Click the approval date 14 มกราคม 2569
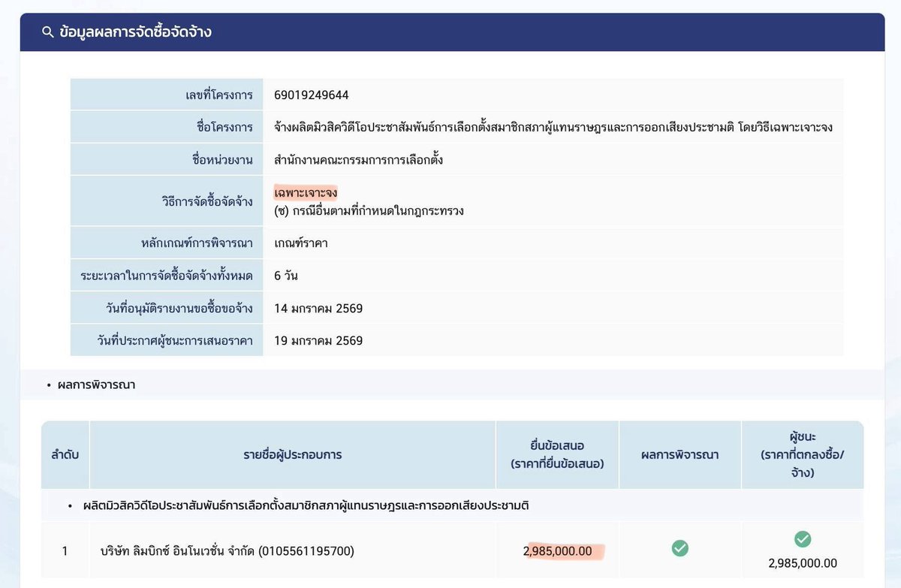The height and width of the screenshot is (588, 901). pyautogui.click(x=317, y=308)
